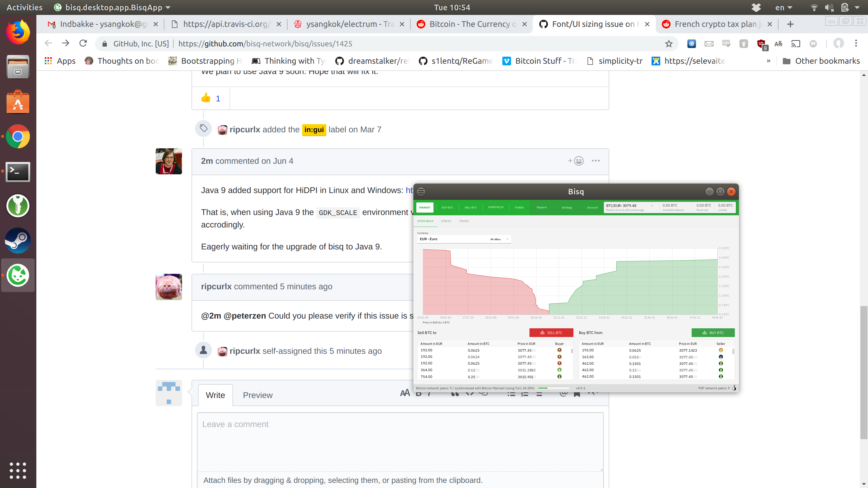This screenshot has width=868, height=488.
Task: Open Firefox from the Ubuntu dock
Action: coord(18,32)
